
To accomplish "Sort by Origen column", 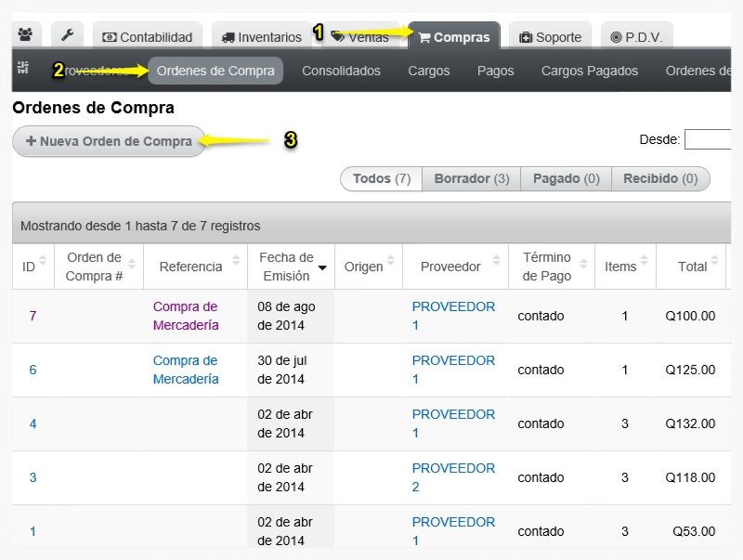I will click(369, 267).
